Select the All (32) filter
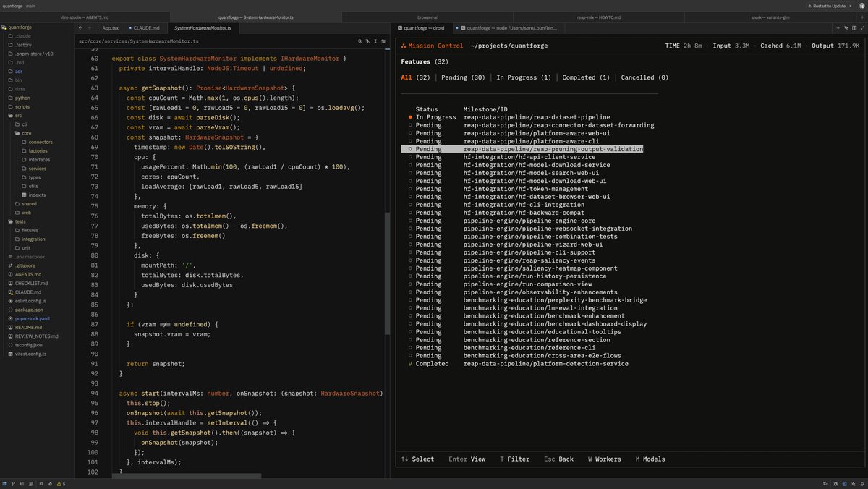Viewport: 868px width, 489px height. tap(416, 77)
